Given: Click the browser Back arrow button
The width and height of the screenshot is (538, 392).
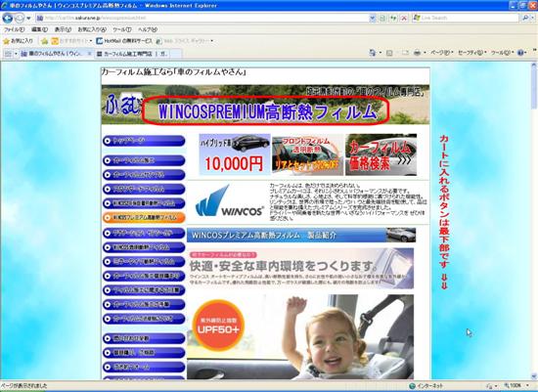Looking at the screenshot, I should [8, 18].
